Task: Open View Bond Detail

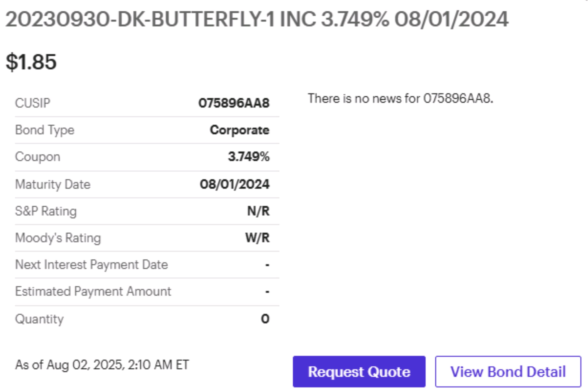Action: point(508,371)
